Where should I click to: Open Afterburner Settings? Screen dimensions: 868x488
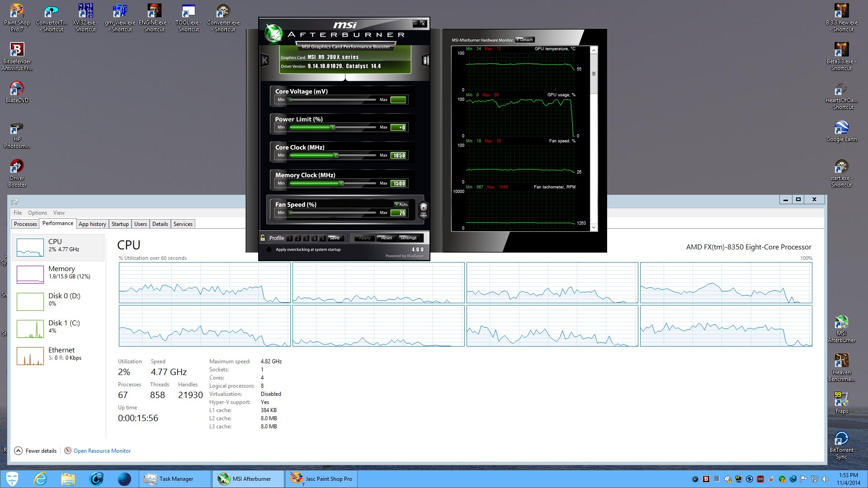[x=408, y=238]
